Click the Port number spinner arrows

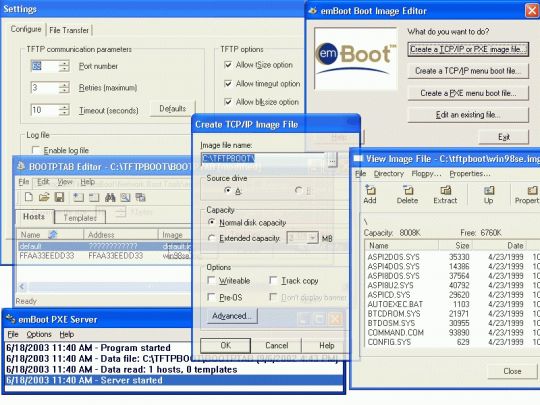64,66
